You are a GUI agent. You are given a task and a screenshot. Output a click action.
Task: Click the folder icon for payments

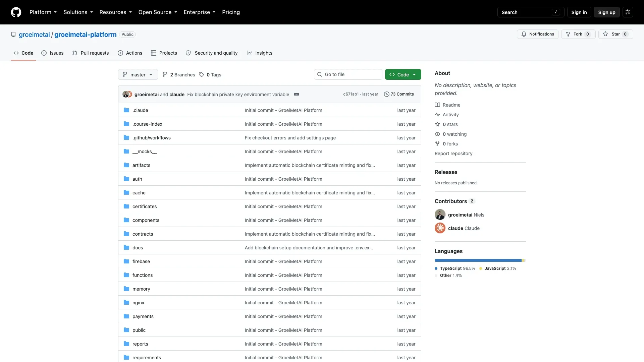coord(126,316)
